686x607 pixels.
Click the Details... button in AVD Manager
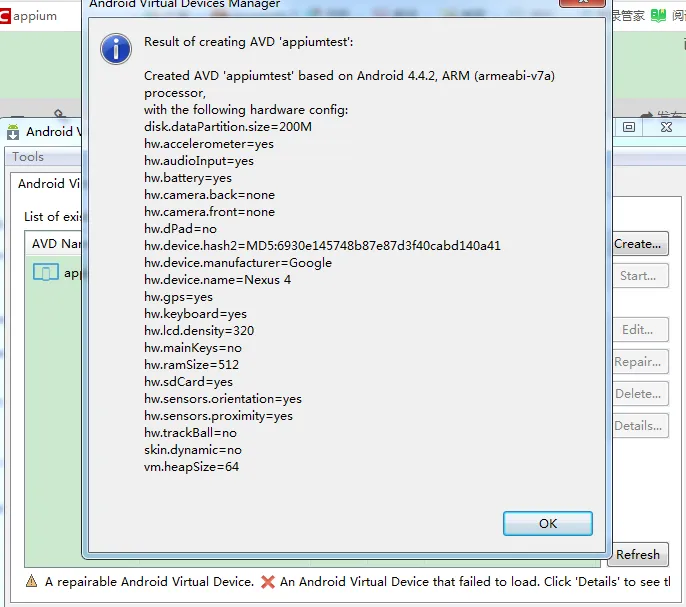pos(640,425)
